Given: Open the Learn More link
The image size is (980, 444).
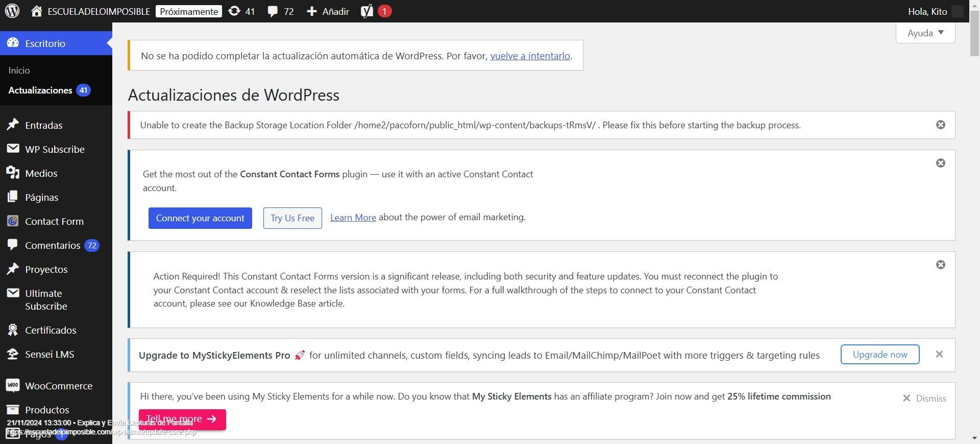Looking at the screenshot, I should (353, 217).
